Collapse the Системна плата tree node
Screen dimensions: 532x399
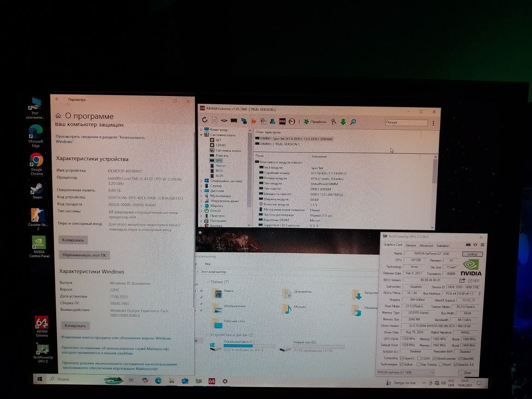pos(201,135)
